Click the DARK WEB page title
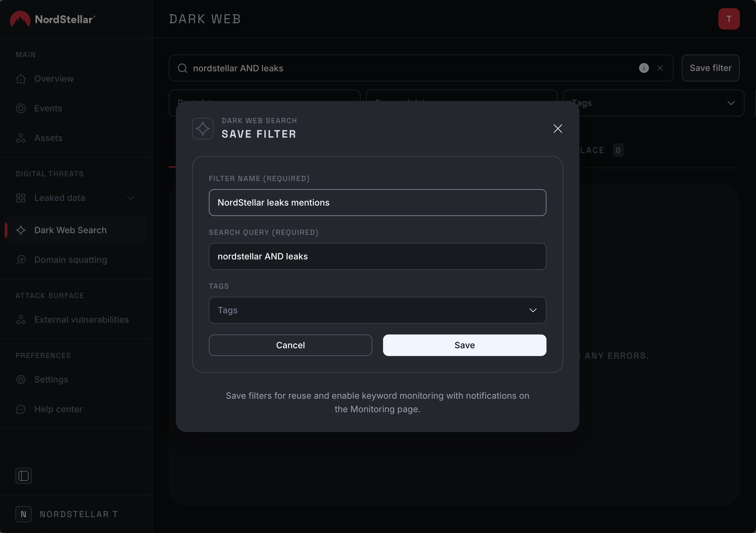Viewport: 756px width, 533px height. (x=205, y=19)
